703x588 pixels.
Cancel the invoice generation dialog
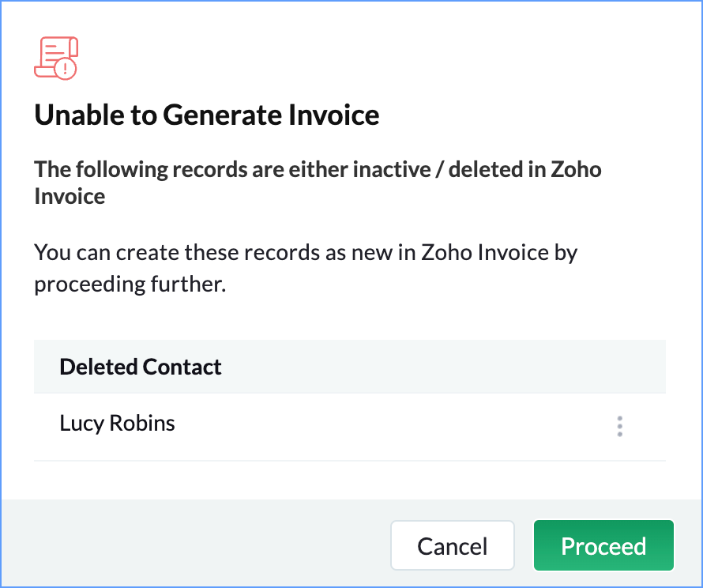tap(453, 545)
